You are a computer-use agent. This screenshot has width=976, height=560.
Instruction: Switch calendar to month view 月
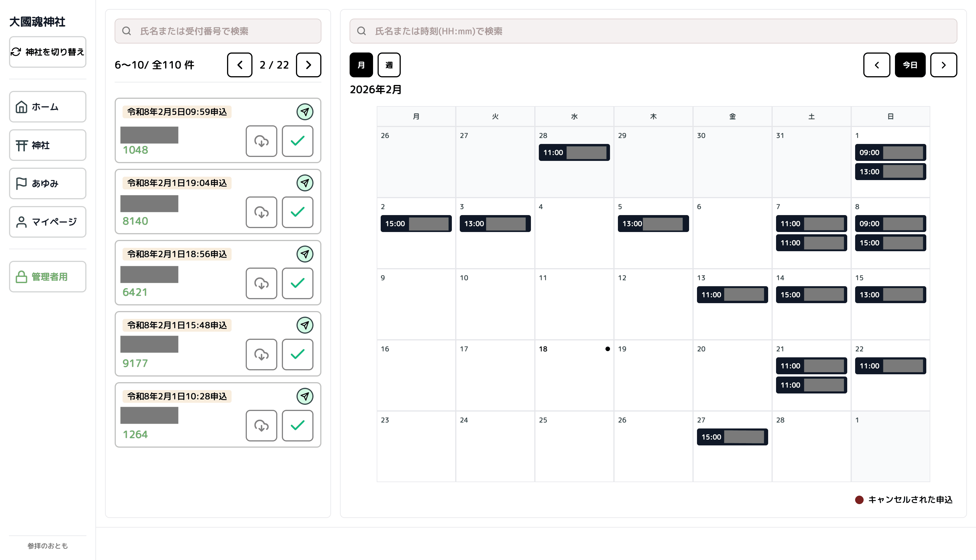[x=361, y=65]
